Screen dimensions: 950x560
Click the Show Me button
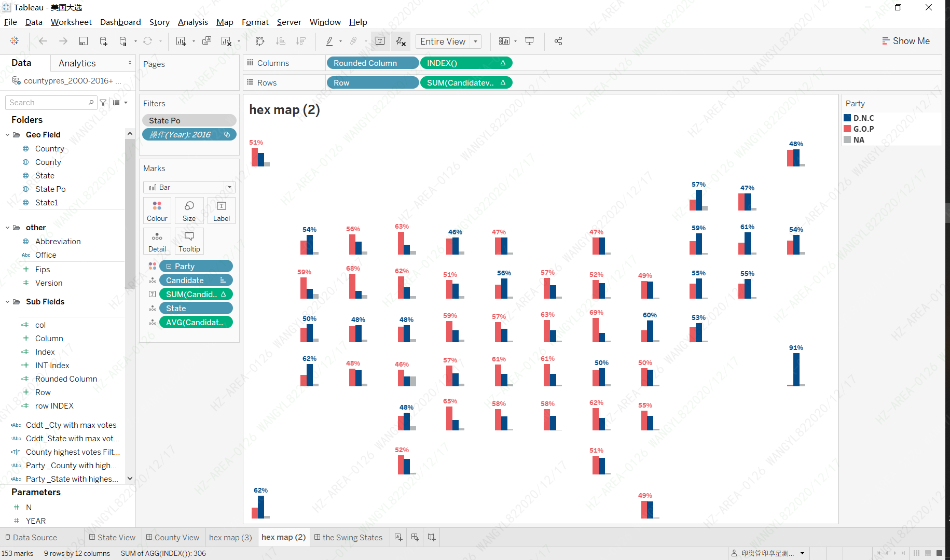click(x=905, y=41)
